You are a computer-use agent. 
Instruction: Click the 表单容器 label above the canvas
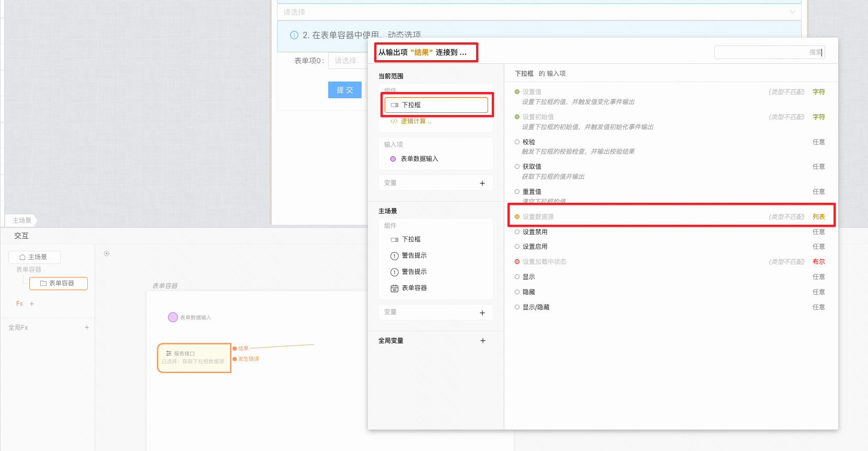point(165,286)
